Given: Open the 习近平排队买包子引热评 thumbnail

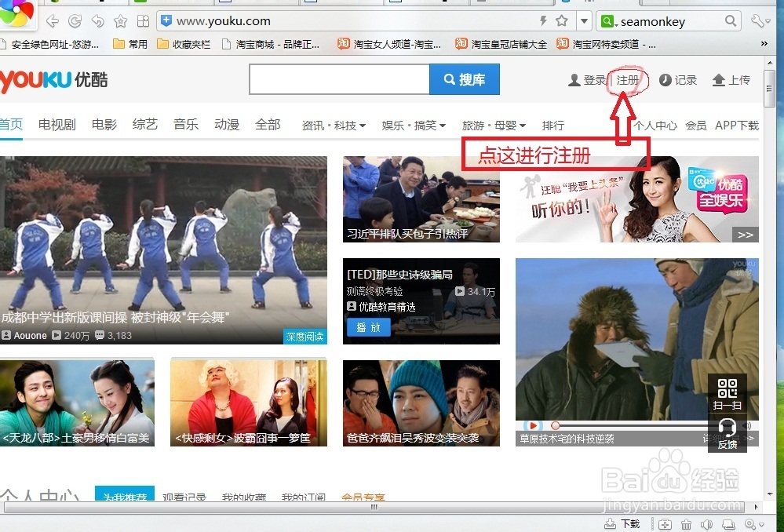Looking at the screenshot, I should coord(421,199).
